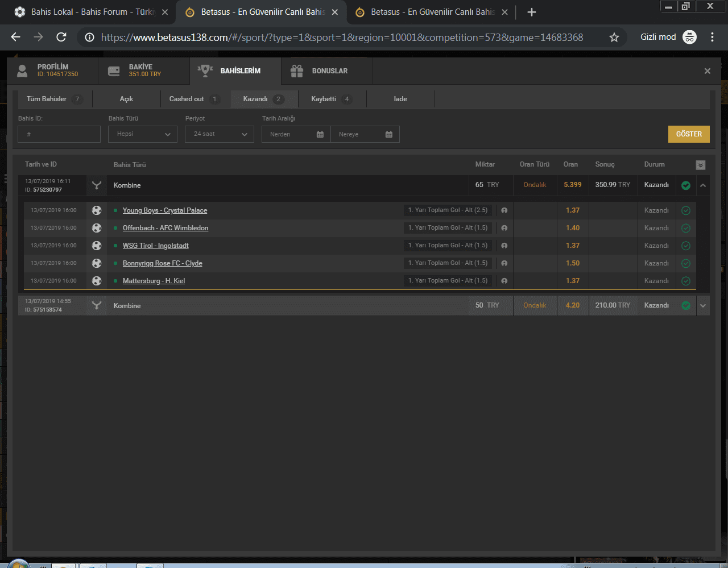Click the GÖSTER button

pyautogui.click(x=689, y=134)
